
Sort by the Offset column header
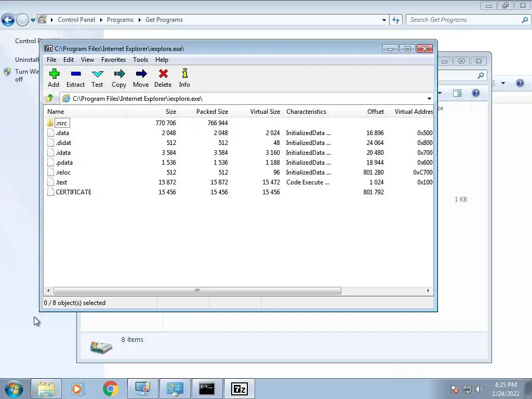click(361, 112)
